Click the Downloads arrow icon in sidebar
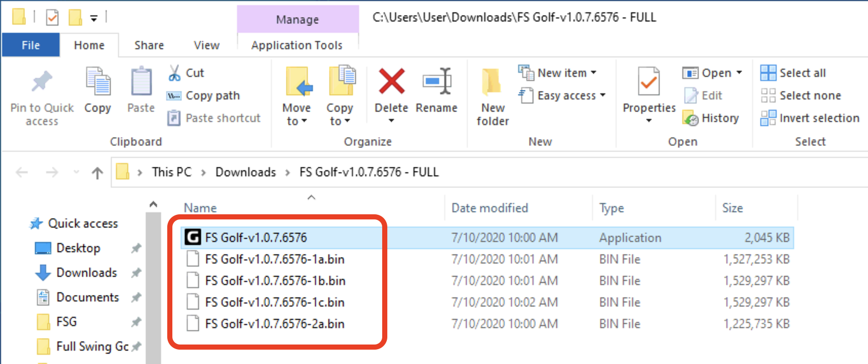The image size is (868, 364). [43, 273]
